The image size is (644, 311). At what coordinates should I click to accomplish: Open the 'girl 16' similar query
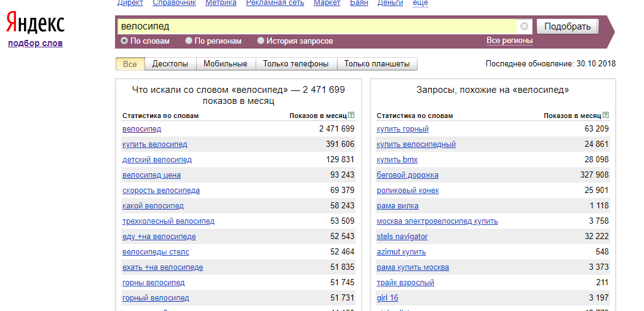(388, 298)
